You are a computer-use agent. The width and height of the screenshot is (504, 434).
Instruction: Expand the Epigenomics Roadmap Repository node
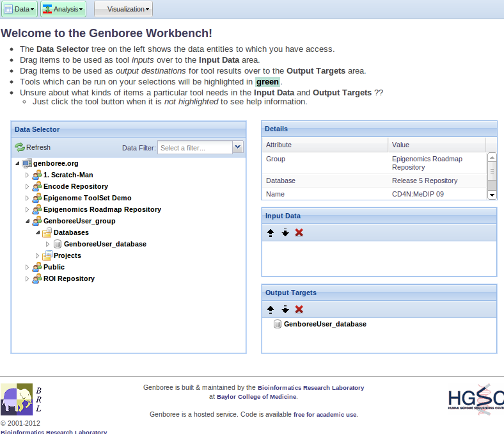click(x=28, y=209)
